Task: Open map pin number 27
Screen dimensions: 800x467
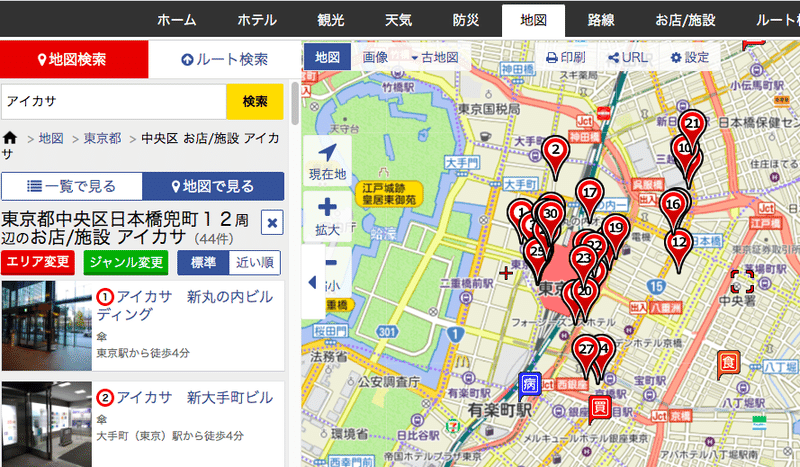Action: pyautogui.click(x=586, y=350)
